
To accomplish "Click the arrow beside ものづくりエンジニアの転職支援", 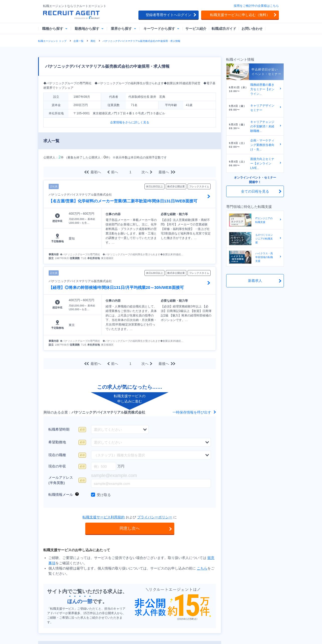I will [280, 238].
